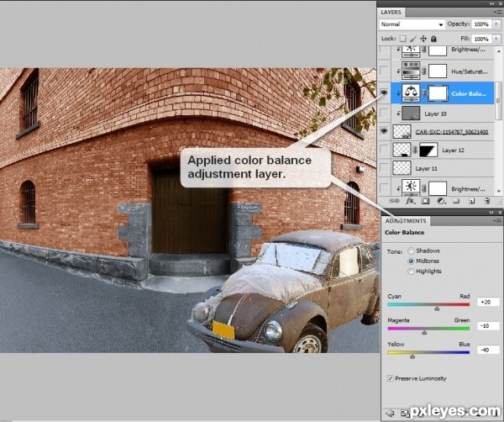This screenshot has width=504, height=422.
Task: Click the lock image pixels brush icon
Action: click(x=413, y=39)
